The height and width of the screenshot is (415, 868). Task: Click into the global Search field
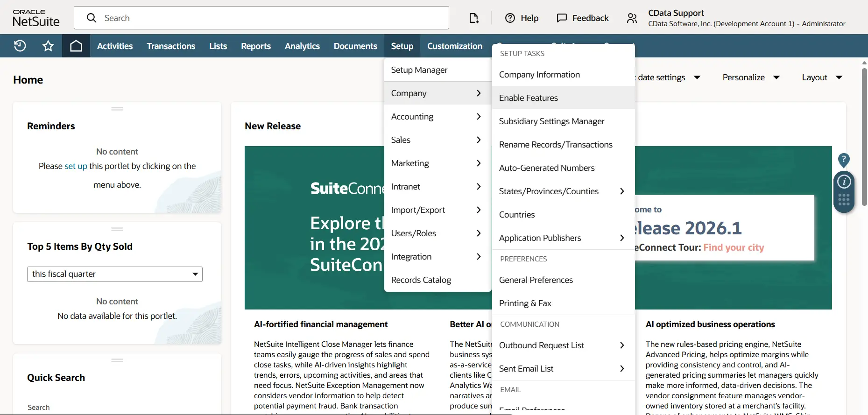(x=261, y=18)
